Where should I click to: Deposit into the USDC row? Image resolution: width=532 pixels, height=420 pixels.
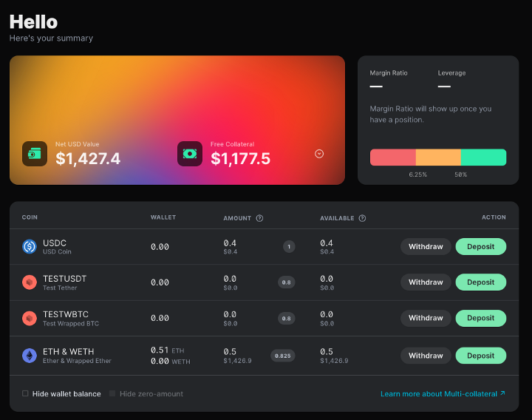(481, 246)
